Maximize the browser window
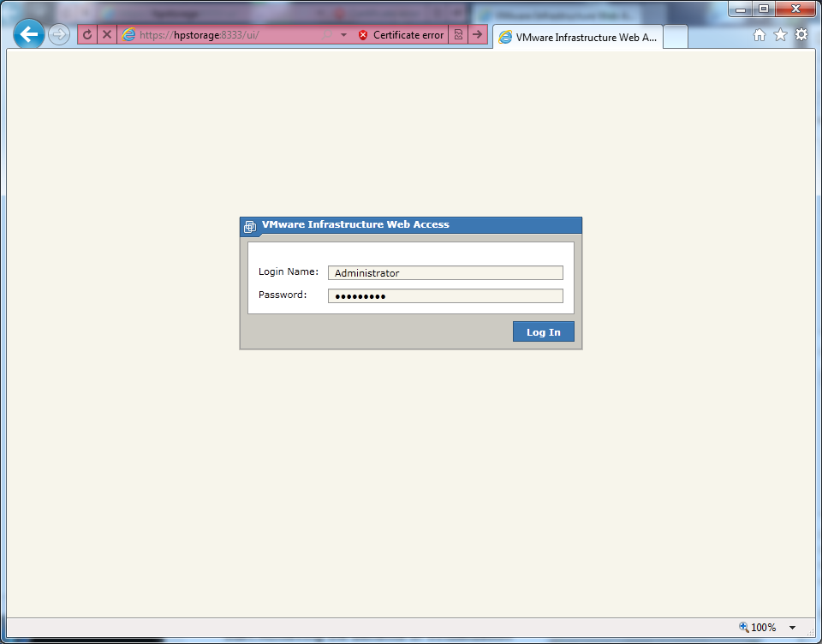Screen dimensions: 822x644 coord(764,9)
